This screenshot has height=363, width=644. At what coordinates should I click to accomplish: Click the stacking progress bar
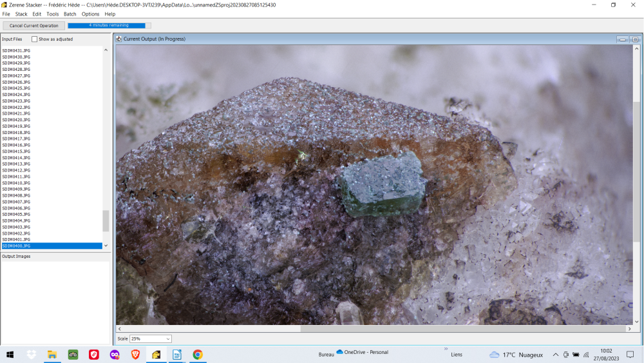coord(109,26)
